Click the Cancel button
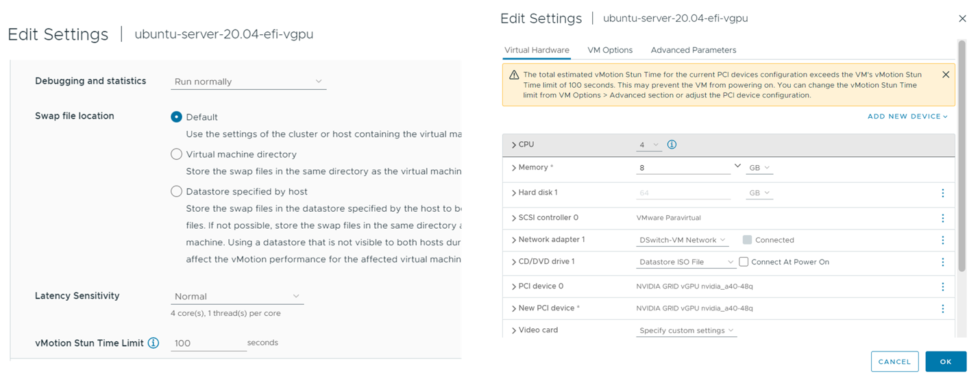This screenshot has width=980, height=383. (894, 361)
